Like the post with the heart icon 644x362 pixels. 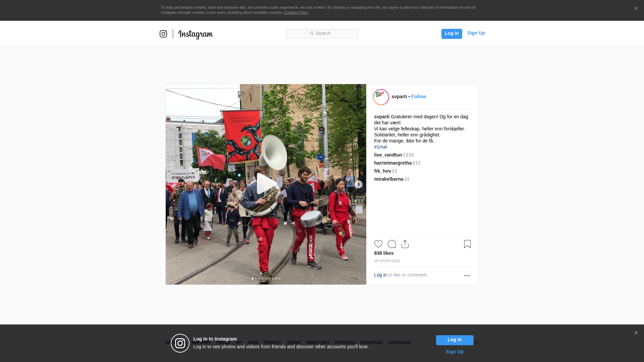378,244
